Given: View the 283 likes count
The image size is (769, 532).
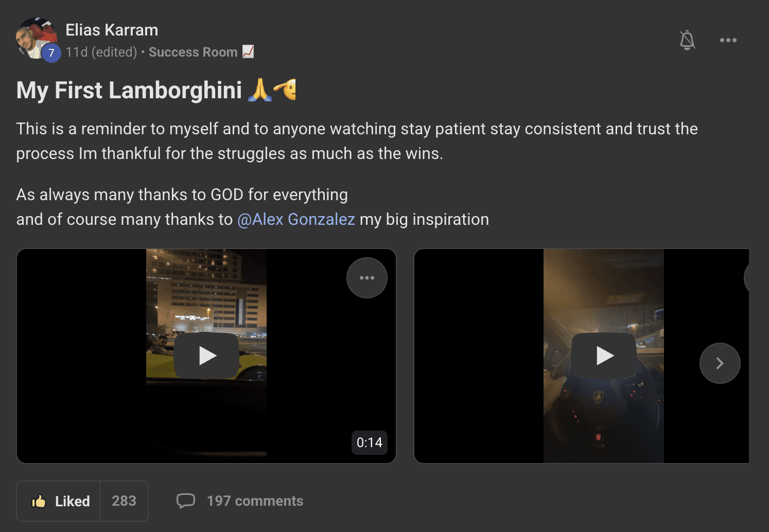Looking at the screenshot, I should click(x=124, y=501).
